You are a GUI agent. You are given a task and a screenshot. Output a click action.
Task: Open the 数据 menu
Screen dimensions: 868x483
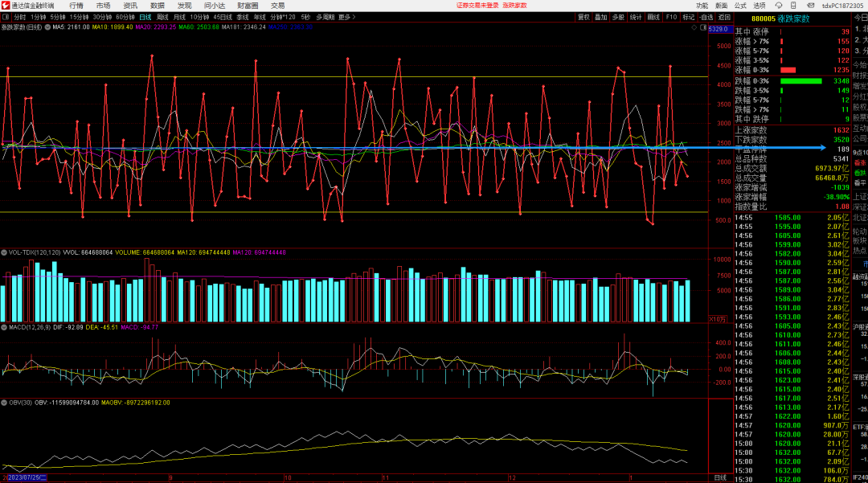pyautogui.click(x=158, y=6)
